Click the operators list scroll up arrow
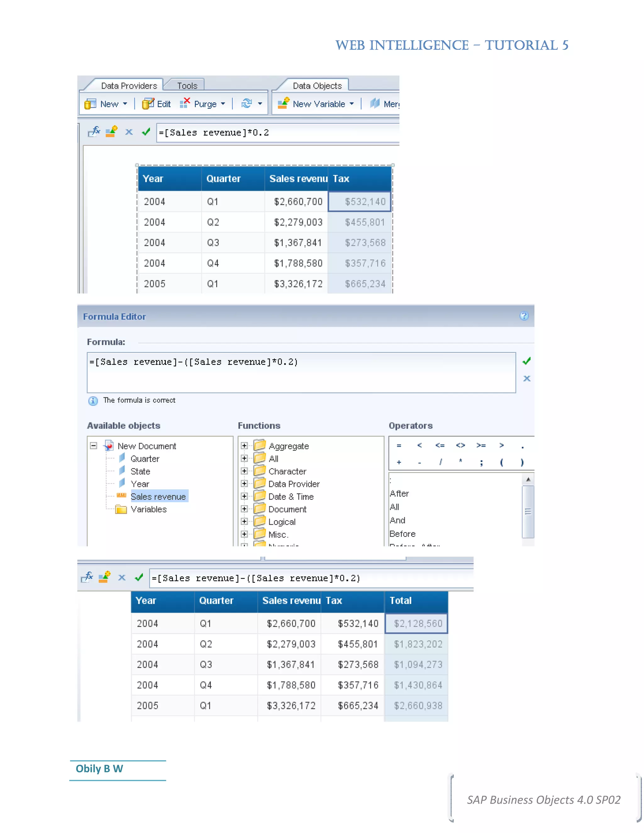Screen dimensions: 644x833 pos(528,479)
